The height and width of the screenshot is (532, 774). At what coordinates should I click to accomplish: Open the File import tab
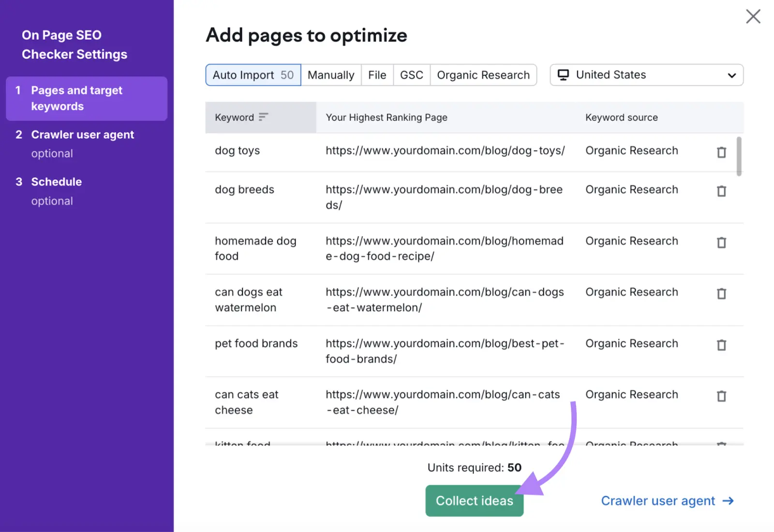(377, 74)
